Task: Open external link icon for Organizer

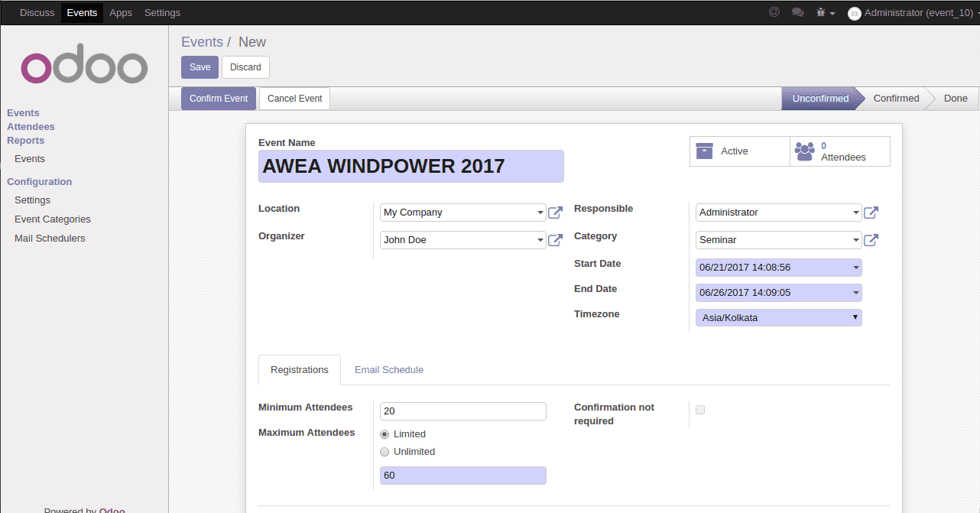Action: [556, 240]
